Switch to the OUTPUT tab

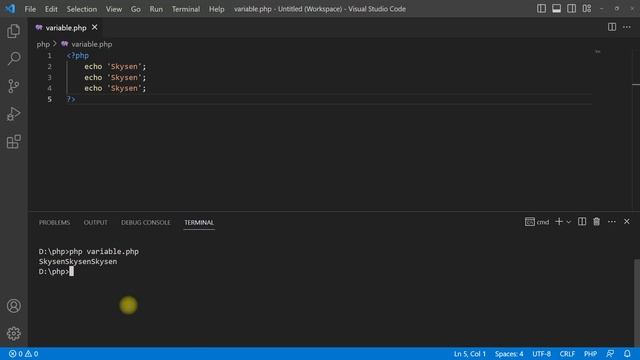point(96,222)
